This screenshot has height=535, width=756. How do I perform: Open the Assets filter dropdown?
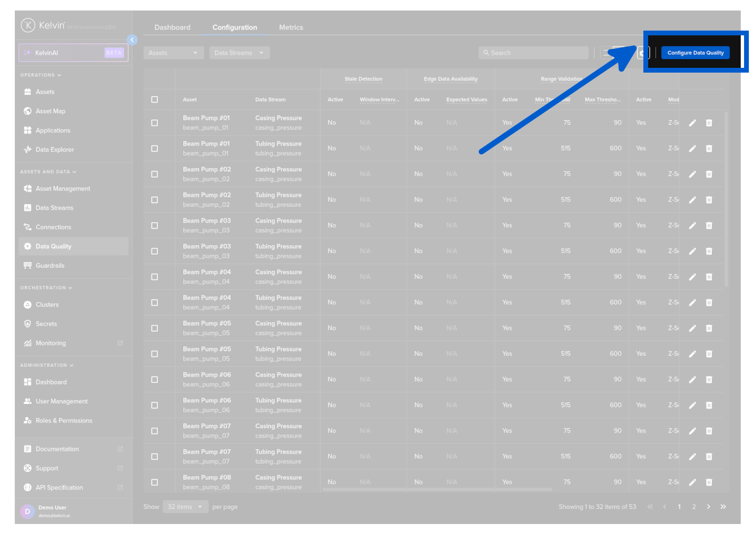173,53
